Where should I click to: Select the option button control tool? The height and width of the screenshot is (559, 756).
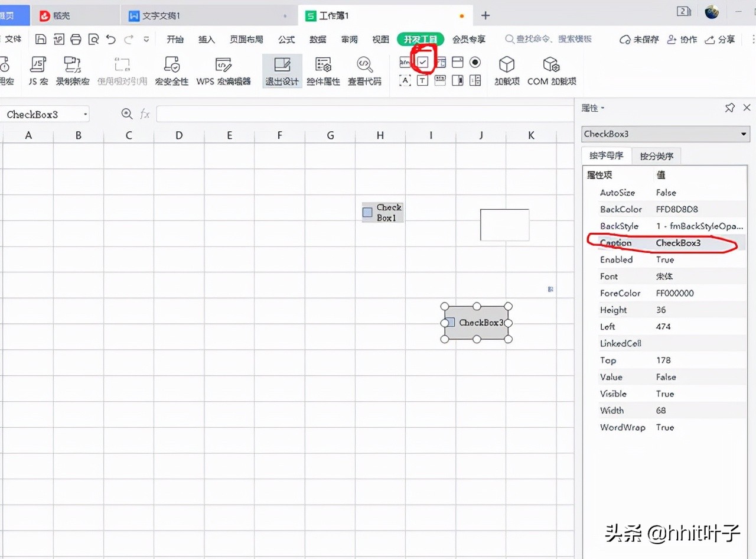point(475,62)
